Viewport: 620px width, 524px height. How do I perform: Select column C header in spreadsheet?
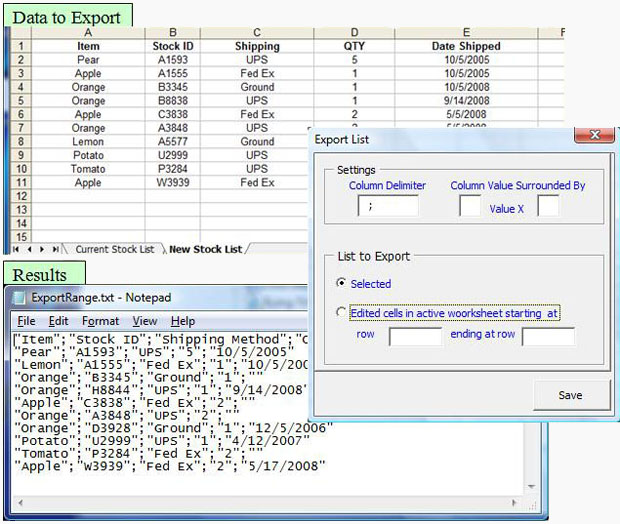tap(257, 33)
